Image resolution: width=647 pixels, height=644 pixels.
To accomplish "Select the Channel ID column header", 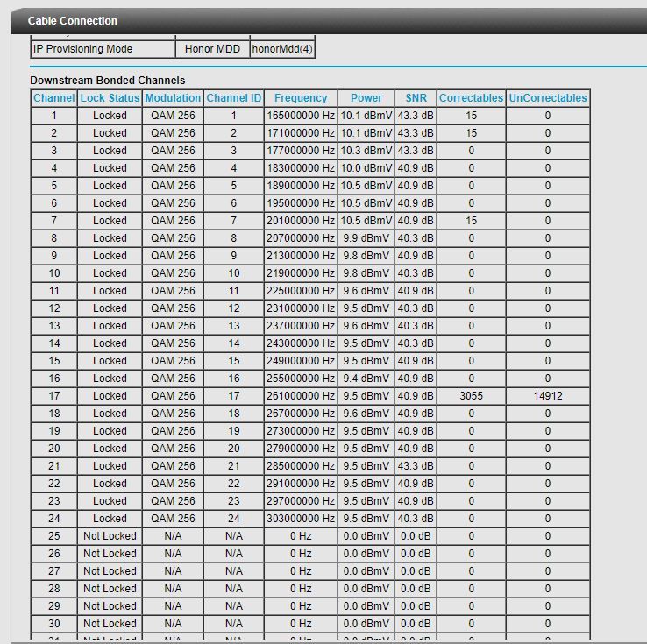I will (x=233, y=98).
